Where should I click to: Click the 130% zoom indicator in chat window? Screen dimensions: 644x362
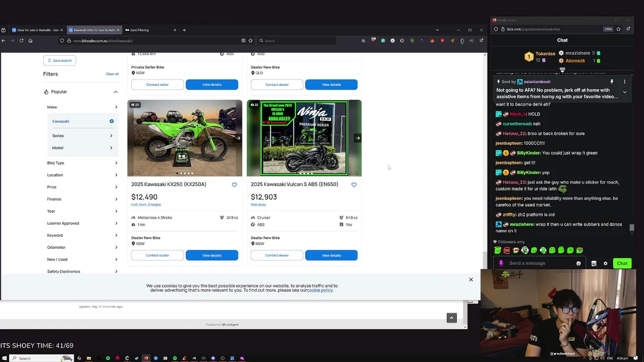(608, 29)
